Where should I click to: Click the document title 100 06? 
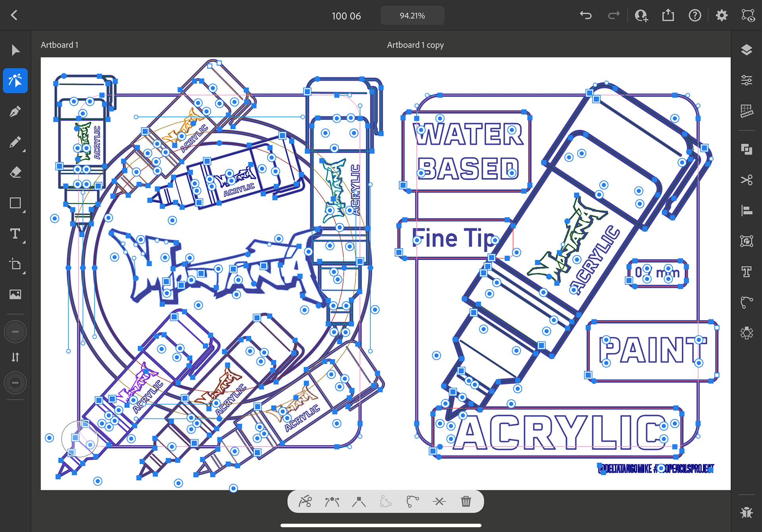click(346, 16)
